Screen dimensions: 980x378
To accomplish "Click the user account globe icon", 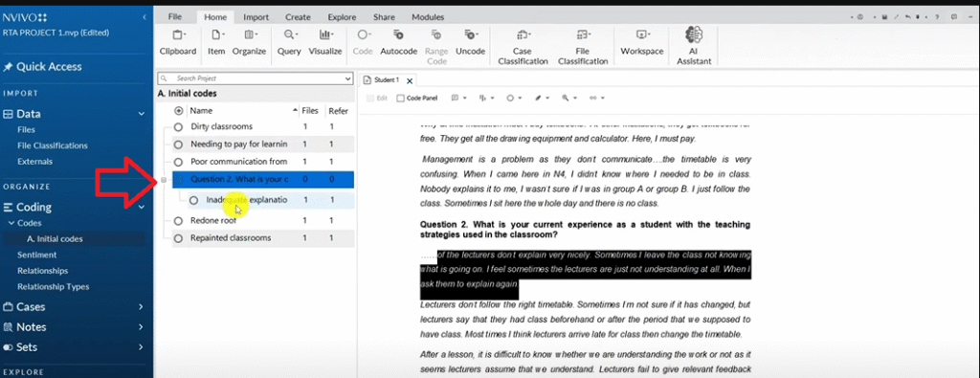I will click(860, 16).
